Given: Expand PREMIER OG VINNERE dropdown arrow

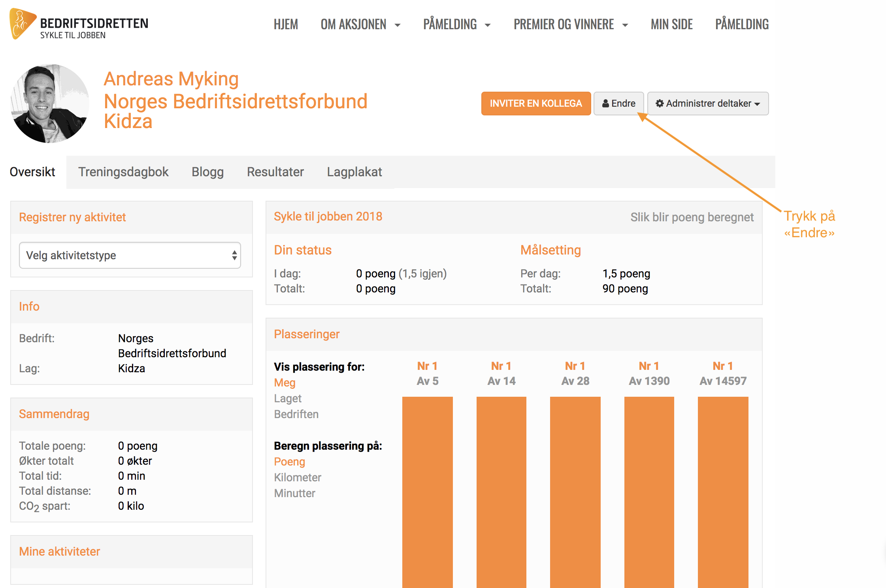Looking at the screenshot, I should (x=625, y=25).
